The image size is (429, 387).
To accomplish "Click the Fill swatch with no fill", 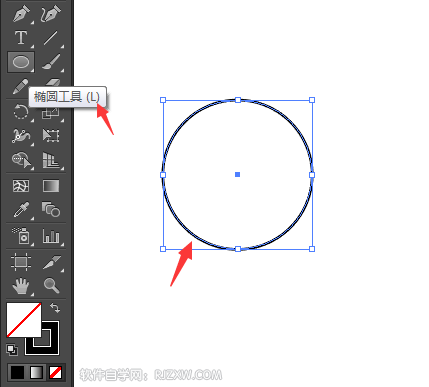I will (x=24, y=320).
